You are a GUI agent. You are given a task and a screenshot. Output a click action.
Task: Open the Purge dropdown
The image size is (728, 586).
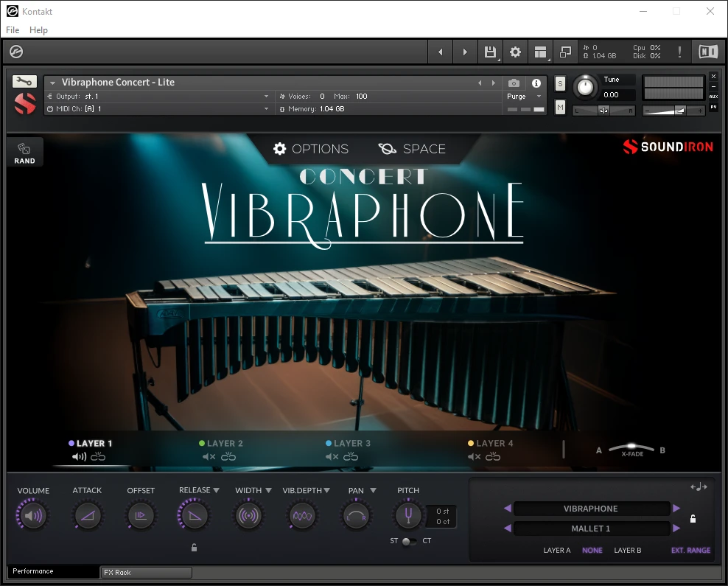point(524,96)
